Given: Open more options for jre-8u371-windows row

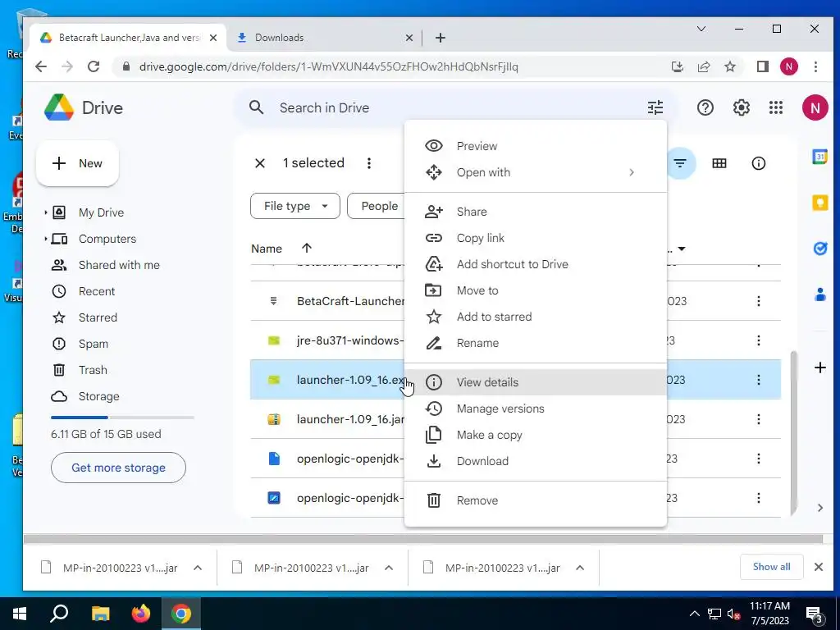Looking at the screenshot, I should click(x=759, y=340).
